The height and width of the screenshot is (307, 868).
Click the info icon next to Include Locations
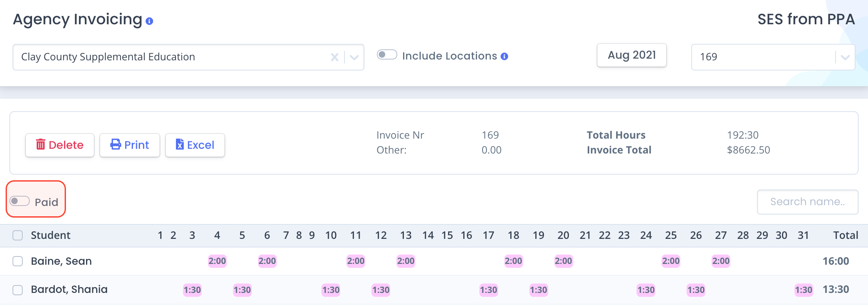[504, 56]
